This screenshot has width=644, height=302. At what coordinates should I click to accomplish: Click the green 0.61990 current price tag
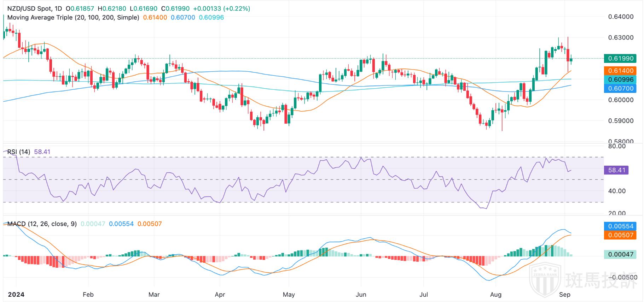(x=620, y=58)
